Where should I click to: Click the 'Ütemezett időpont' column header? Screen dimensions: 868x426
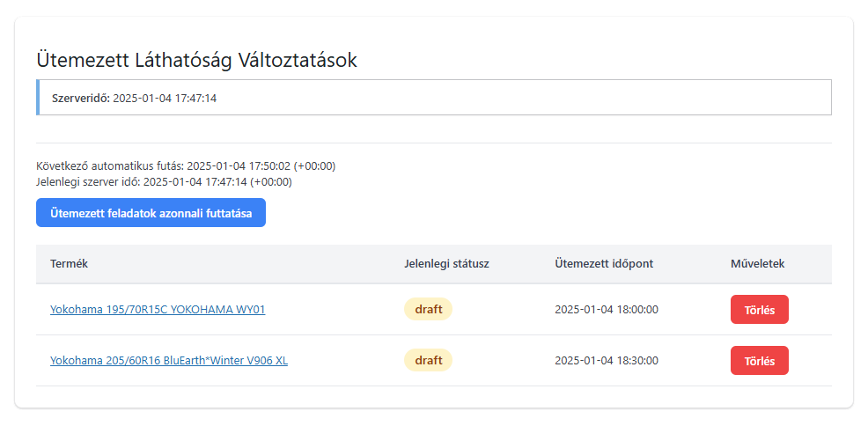pyautogui.click(x=604, y=264)
